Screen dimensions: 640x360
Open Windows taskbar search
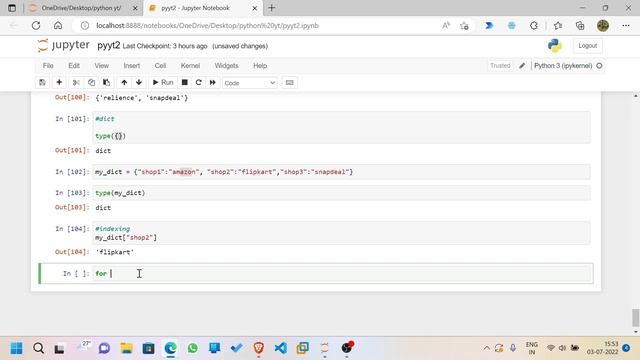[x=38, y=348]
